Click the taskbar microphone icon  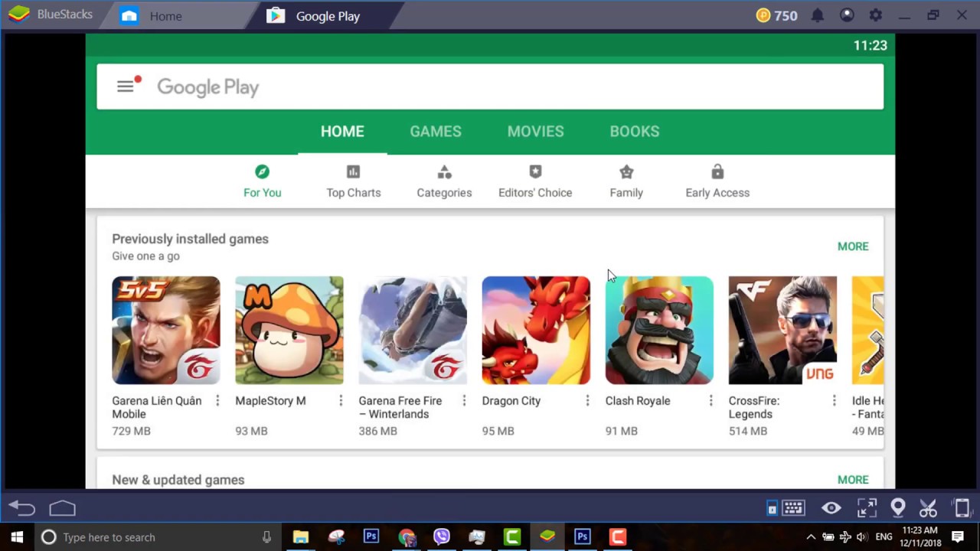click(x=266, y=537)
